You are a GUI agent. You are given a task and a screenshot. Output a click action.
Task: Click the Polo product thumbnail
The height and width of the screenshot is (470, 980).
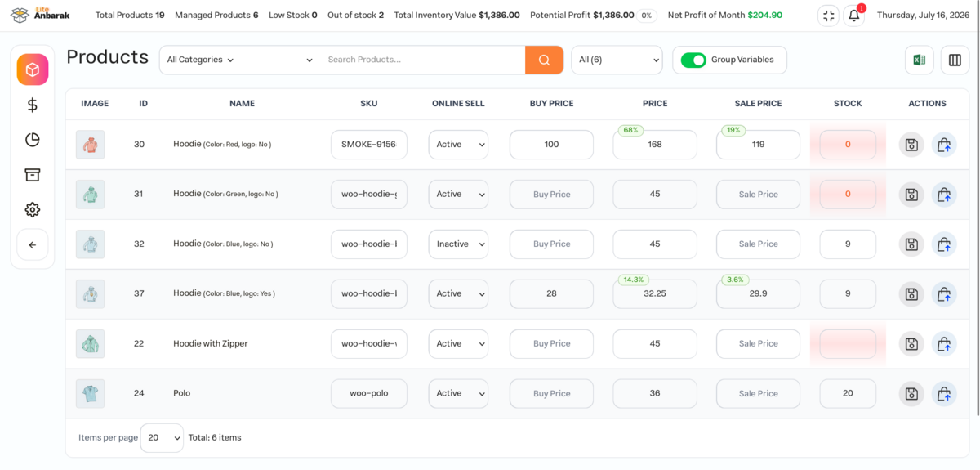[90, 394]
